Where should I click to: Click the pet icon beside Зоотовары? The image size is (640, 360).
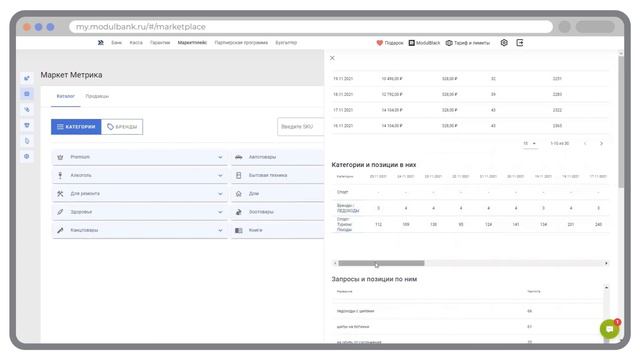coord(239,212)
